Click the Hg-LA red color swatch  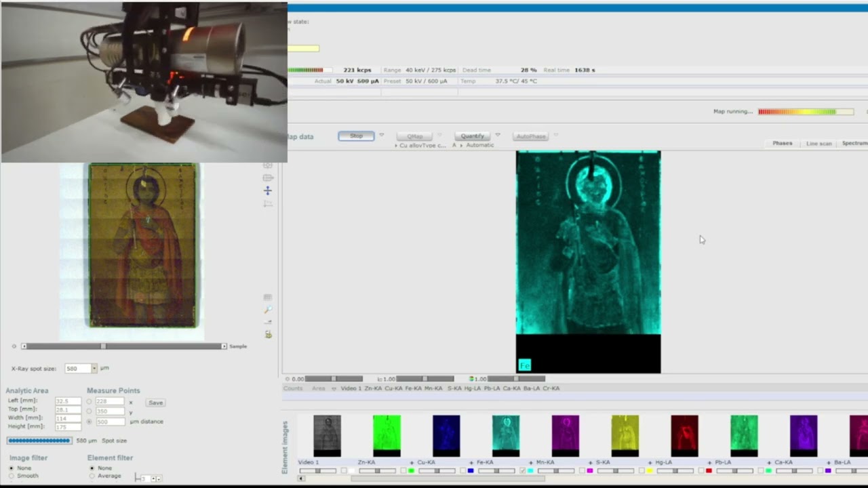[x=709, y=470]
